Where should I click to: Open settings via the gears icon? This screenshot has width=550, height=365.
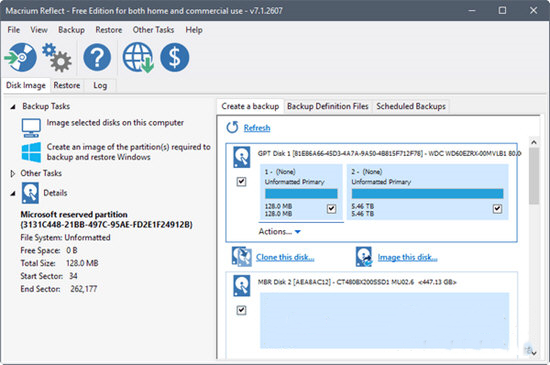pos(57,58)
